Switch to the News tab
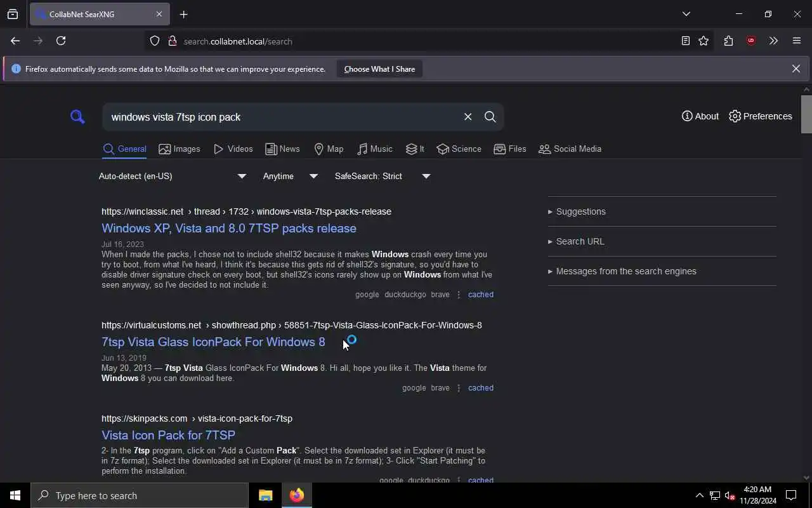The image size is (812, 508). pyautogui.click(x=282, y=149)
